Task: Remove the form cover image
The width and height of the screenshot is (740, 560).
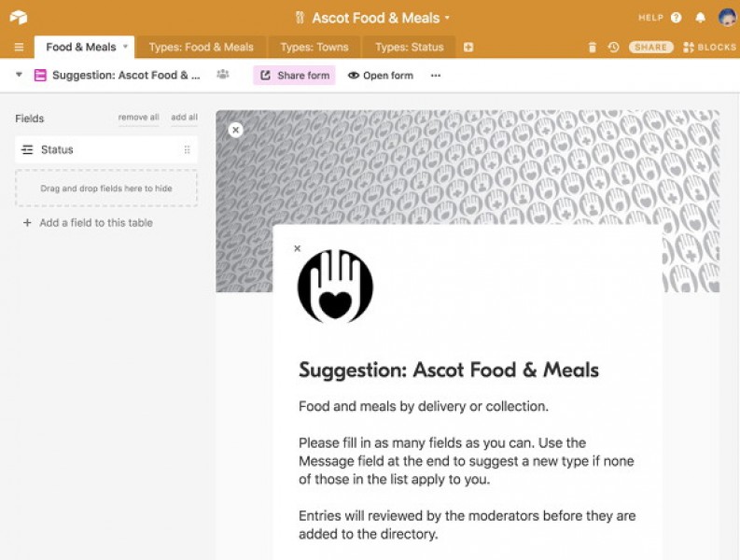Action: pos(235,130)
